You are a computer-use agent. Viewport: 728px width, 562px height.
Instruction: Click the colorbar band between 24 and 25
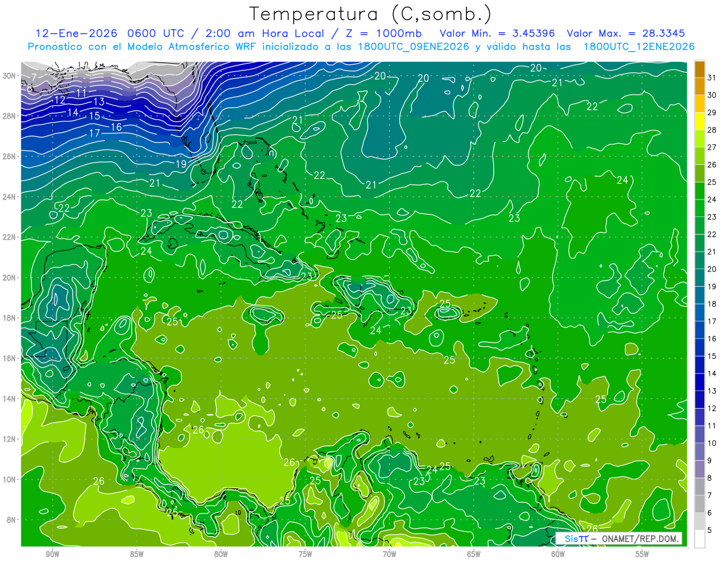699,191
